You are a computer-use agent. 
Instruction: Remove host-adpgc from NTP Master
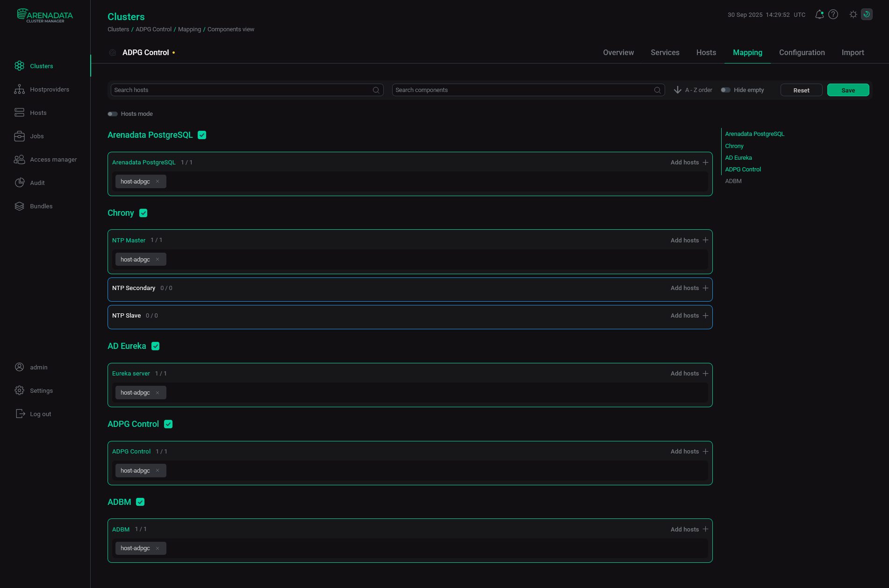158,259
